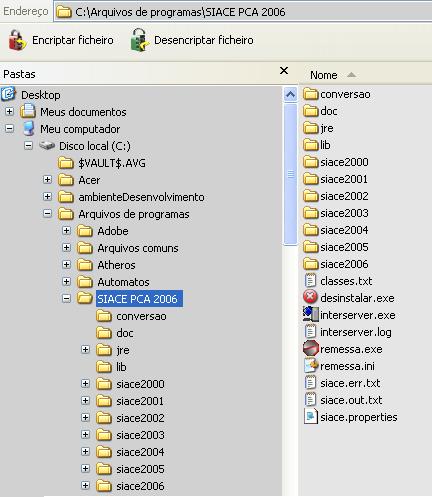
Task: Collapse the Disco local (C:) node
Action: [x=29, y=145]
